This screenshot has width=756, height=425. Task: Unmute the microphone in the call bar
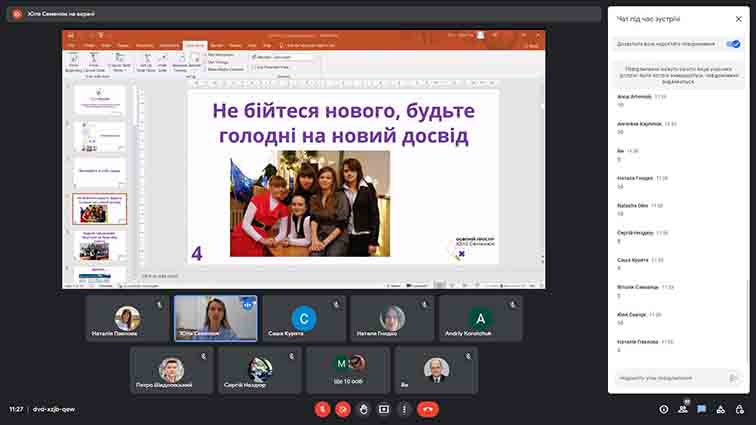pyautogui.click(x=322, y=409)
